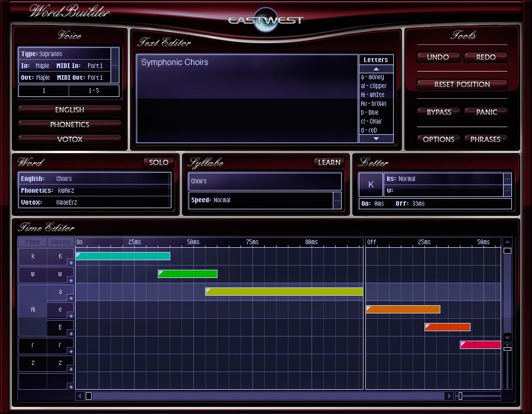The height and width of the screenshot is (414, 532).
Task: Click the UNDO button
Action: click(x=438, y=57)
